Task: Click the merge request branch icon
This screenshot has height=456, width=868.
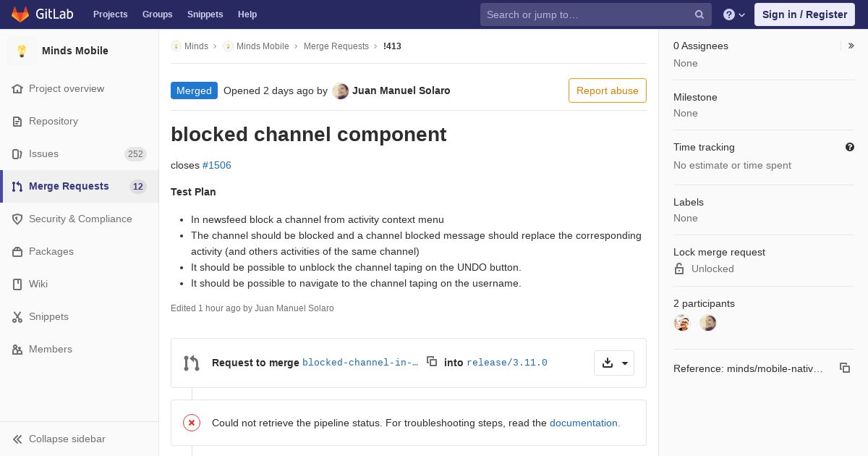Action: pyautogui.click(x=192, y=363)
